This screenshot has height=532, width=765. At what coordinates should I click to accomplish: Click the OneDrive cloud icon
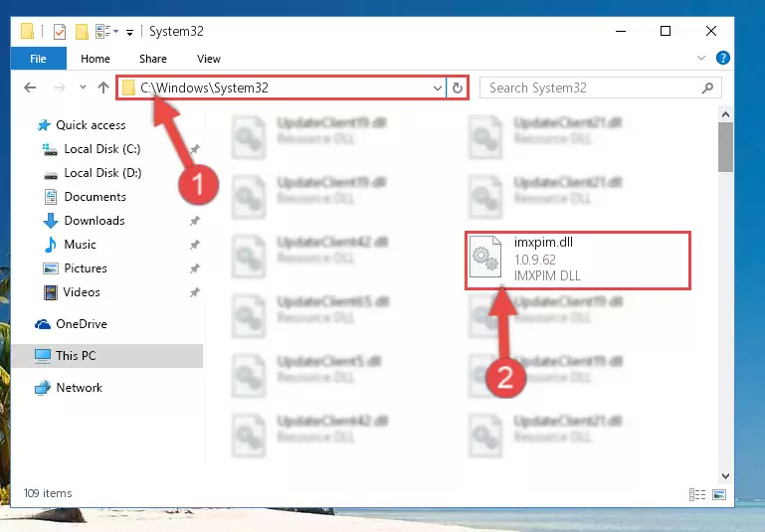pos(43,324)
